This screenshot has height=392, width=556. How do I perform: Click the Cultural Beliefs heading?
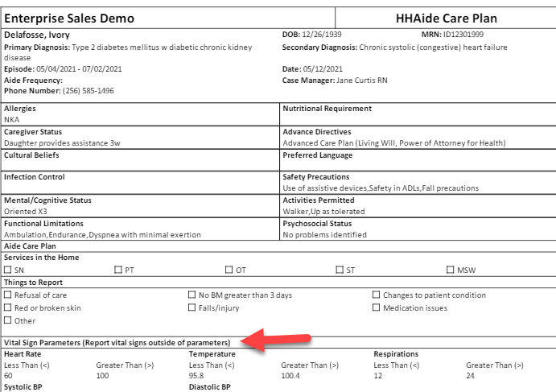[31, 155]
